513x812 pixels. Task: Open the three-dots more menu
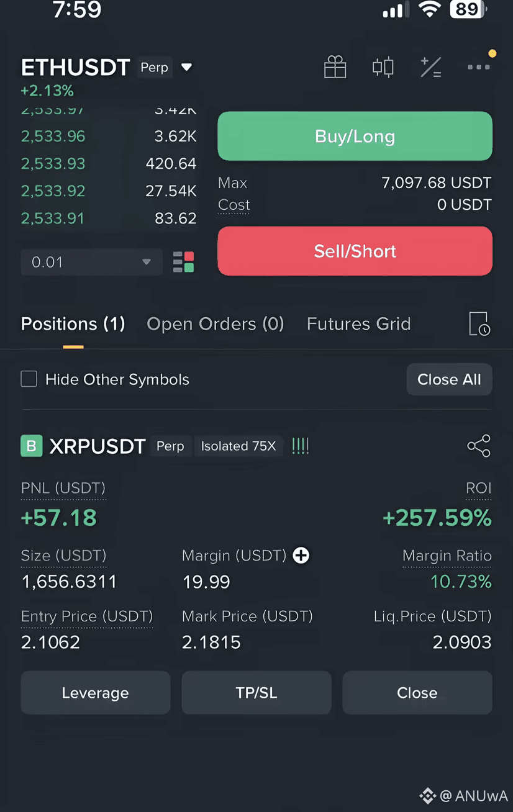pos(479,66)
